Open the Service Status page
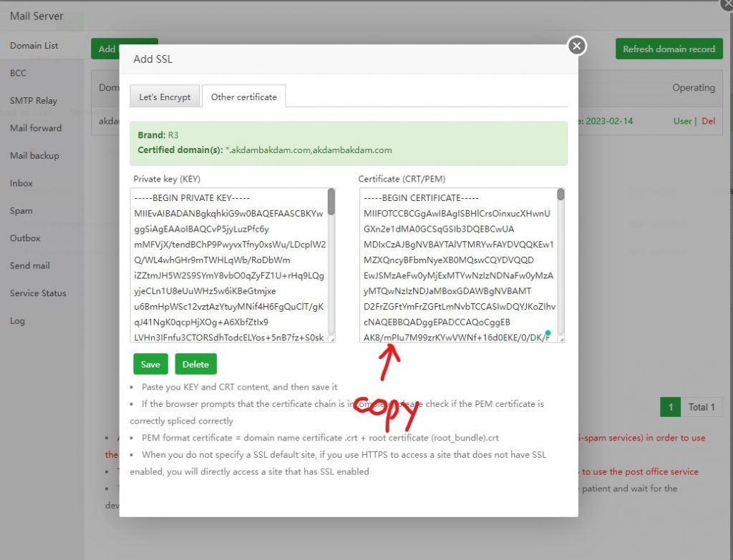The width and height of the screenshot is (733, 560). click(38, 293)
